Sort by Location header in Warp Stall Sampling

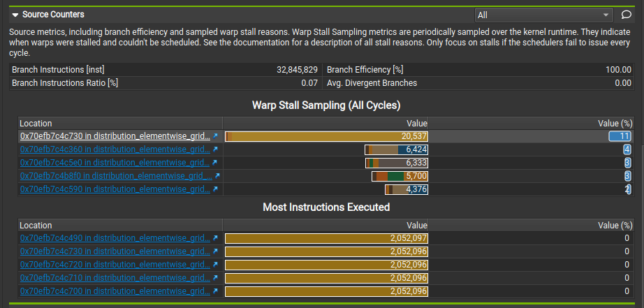point(35,123)
